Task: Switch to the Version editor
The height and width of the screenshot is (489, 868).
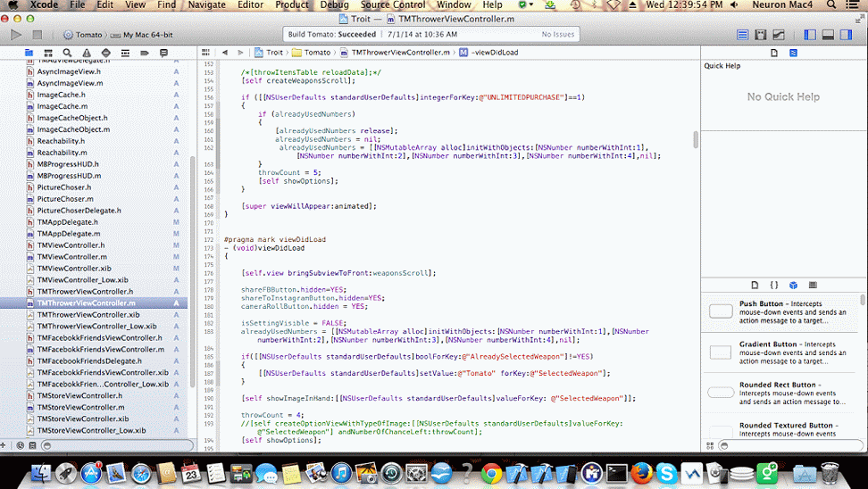Action: [x=779, y=35]
